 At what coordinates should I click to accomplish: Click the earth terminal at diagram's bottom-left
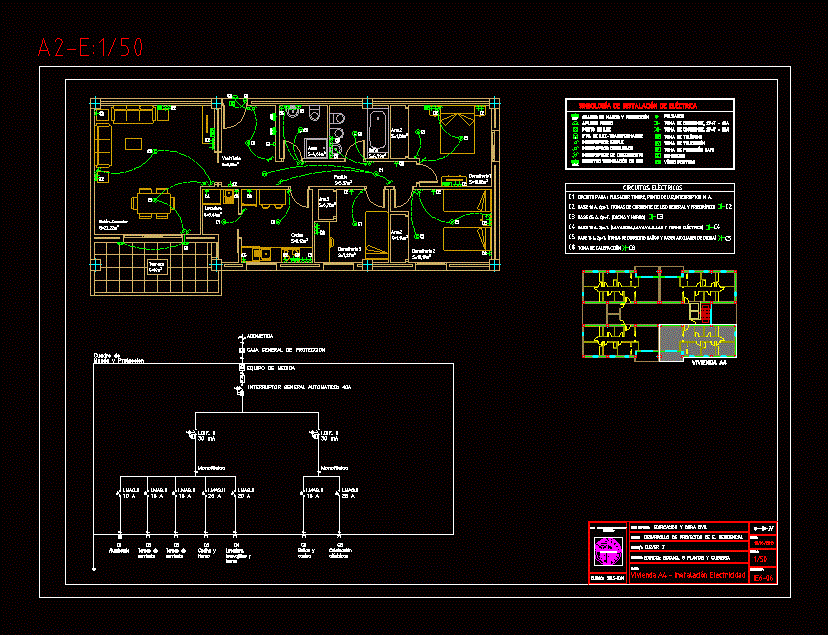(94, 569)
